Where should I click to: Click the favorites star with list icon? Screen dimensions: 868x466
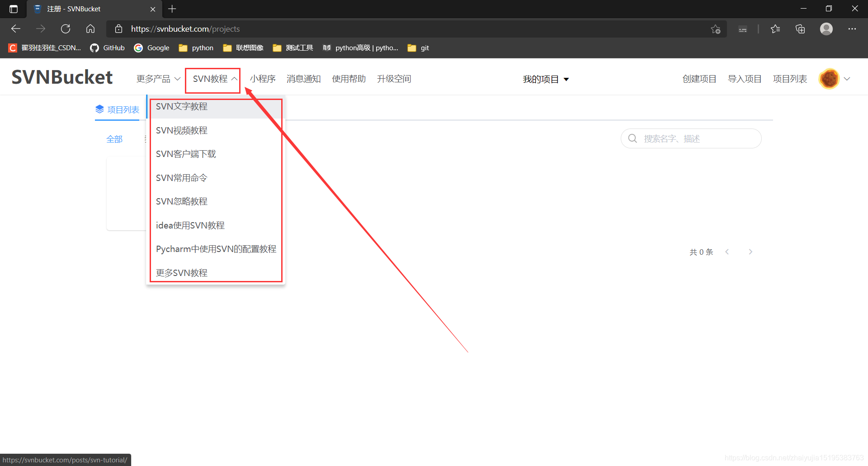click(775, 29)
